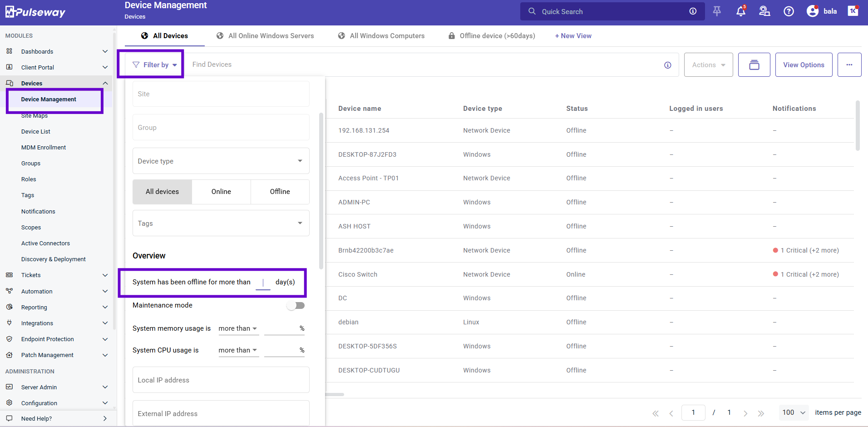Click the Configuration gear icon
The height and width of the screenshot is (427, 868).
tap(9, 403)
